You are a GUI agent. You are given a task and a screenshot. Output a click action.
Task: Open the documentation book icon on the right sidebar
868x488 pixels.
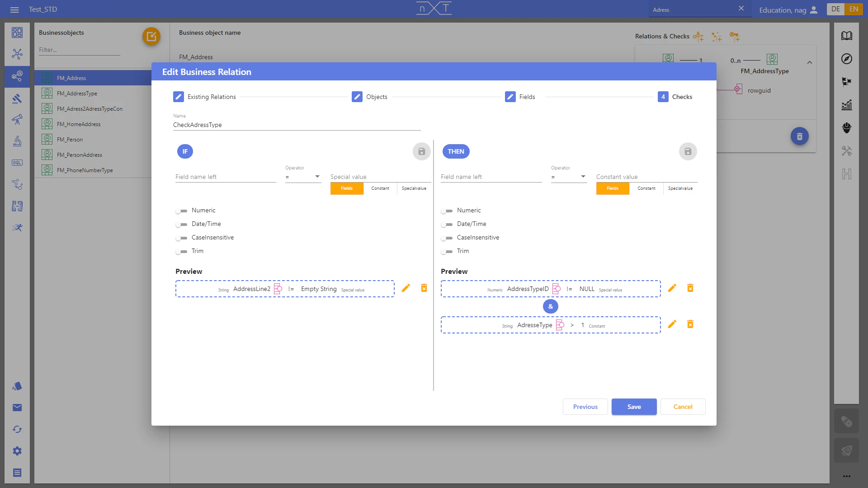pos(847,35)
